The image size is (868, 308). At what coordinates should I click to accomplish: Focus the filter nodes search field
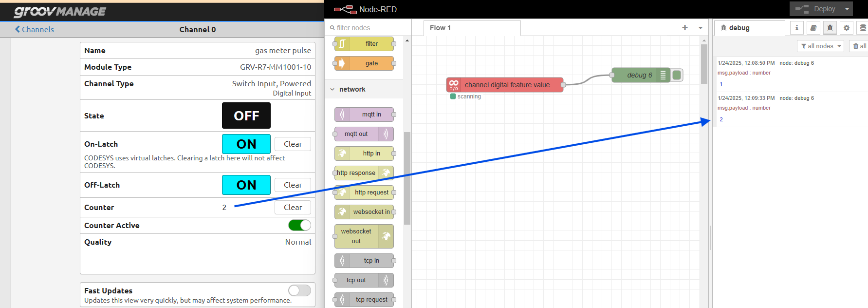(368, 28)
